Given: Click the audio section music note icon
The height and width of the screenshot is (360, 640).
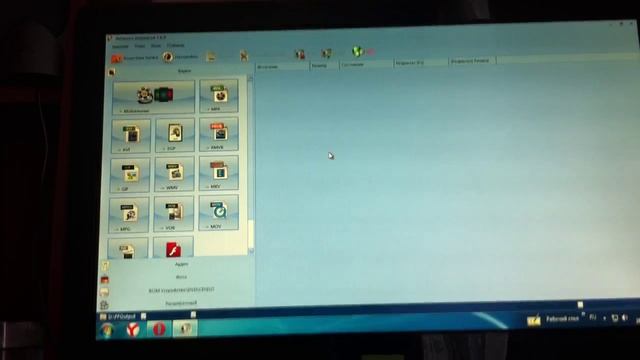Looking at the screenshot, I should click(x=105, y=267).
